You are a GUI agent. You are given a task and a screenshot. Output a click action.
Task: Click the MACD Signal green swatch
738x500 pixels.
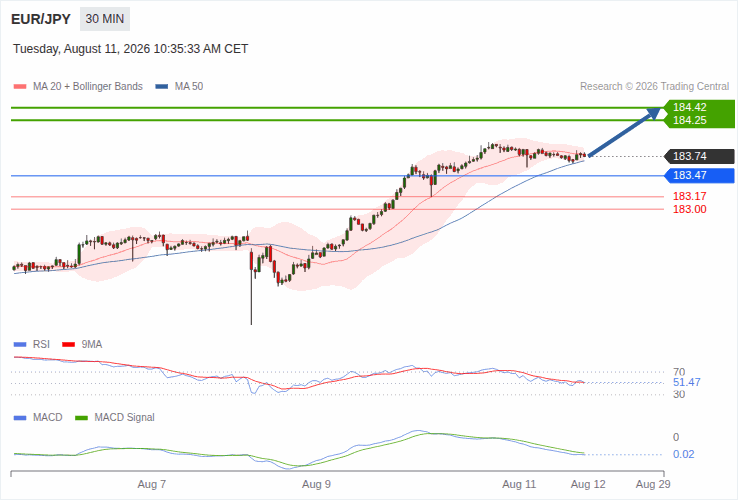click(81, 418)
